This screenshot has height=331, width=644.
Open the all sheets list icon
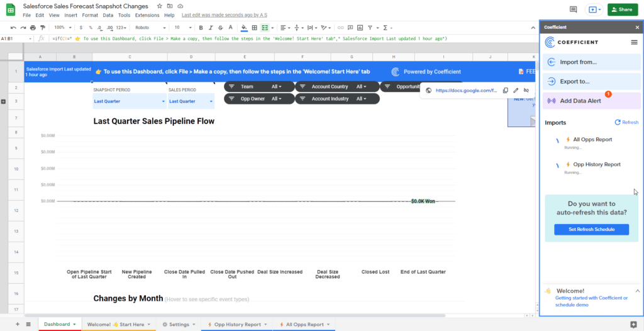28,324
